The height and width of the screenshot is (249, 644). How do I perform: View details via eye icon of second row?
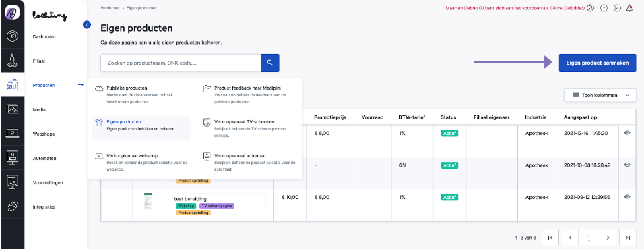626,165
